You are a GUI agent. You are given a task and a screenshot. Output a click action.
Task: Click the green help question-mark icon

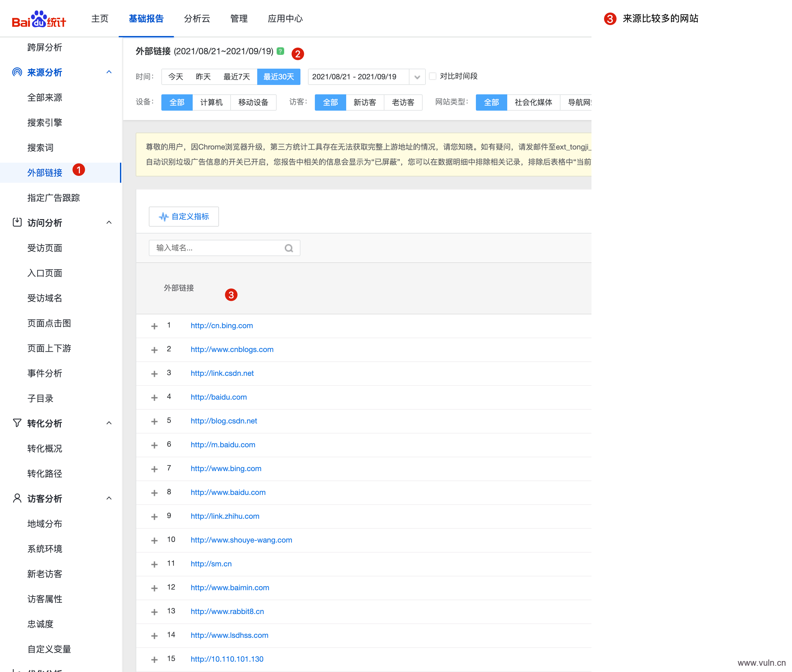point(280,51)
